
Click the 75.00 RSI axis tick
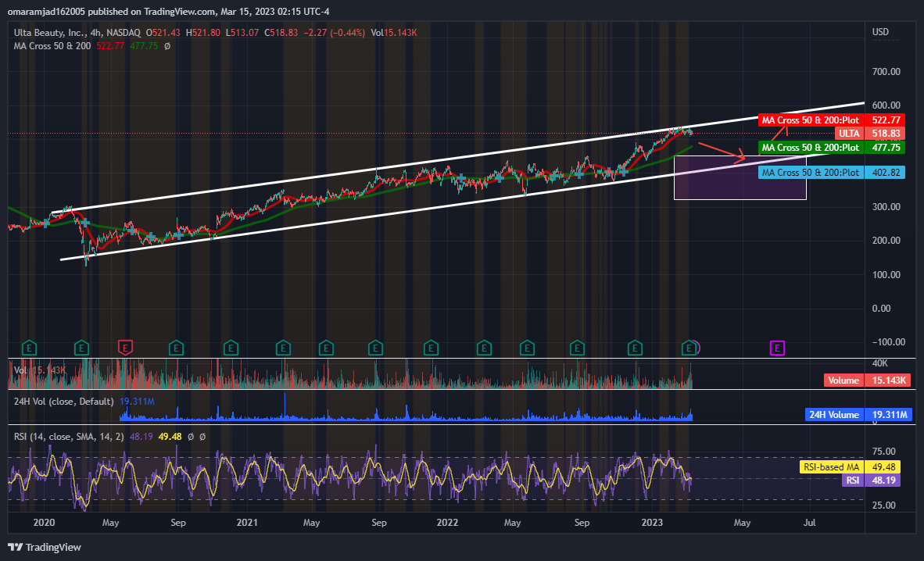pos(884,452)
